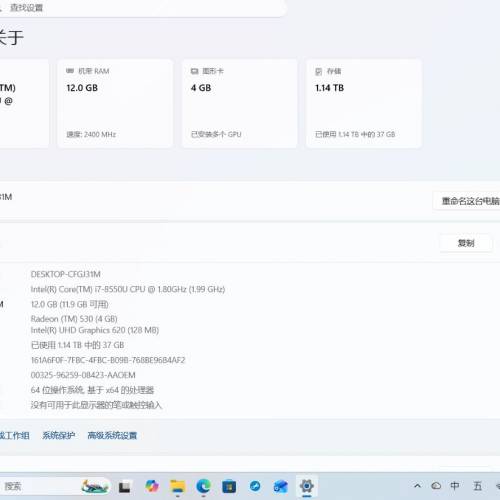This screenshot has width=500, height=500.
Task: Select the 存储 1.14 TB card
Action: (x=364, y=103)
